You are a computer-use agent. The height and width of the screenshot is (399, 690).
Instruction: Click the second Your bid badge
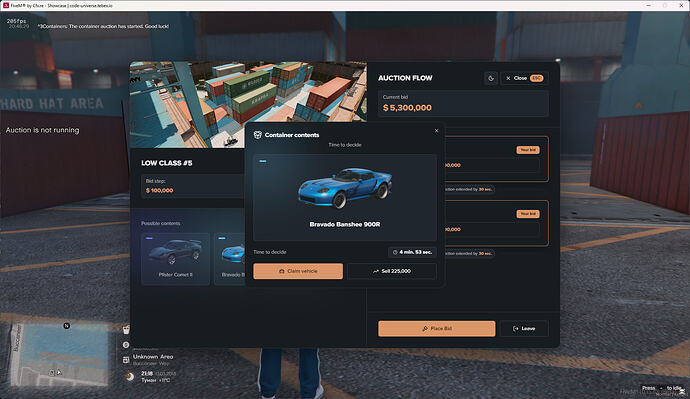[x=528, y=214]
